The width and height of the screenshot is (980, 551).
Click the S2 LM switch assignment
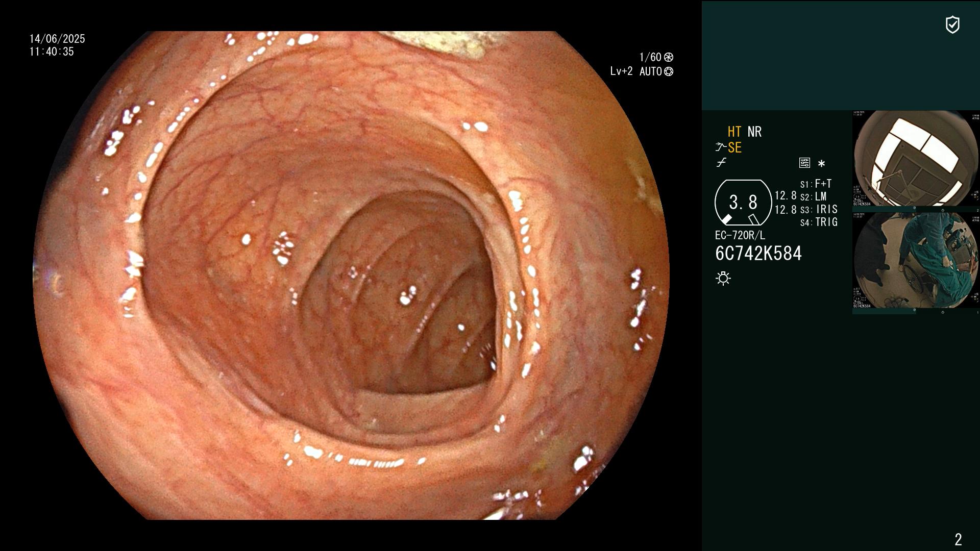coord(814,196)
